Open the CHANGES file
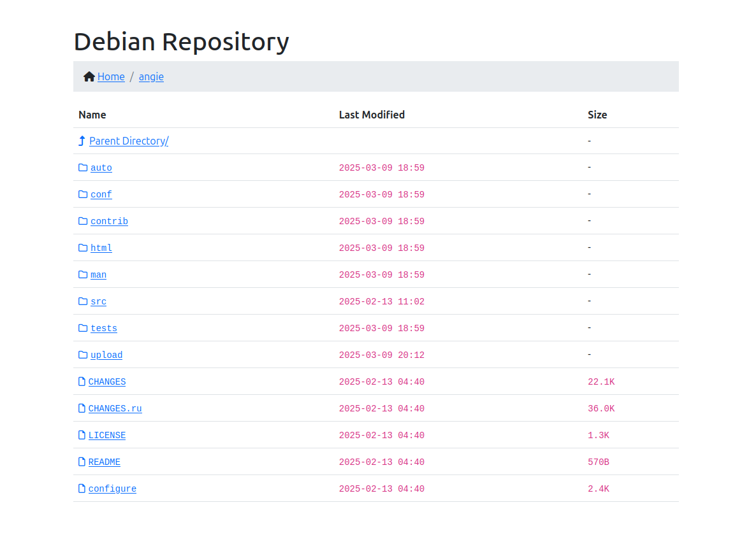Screen dimensions: 756x556 [107, 382]
